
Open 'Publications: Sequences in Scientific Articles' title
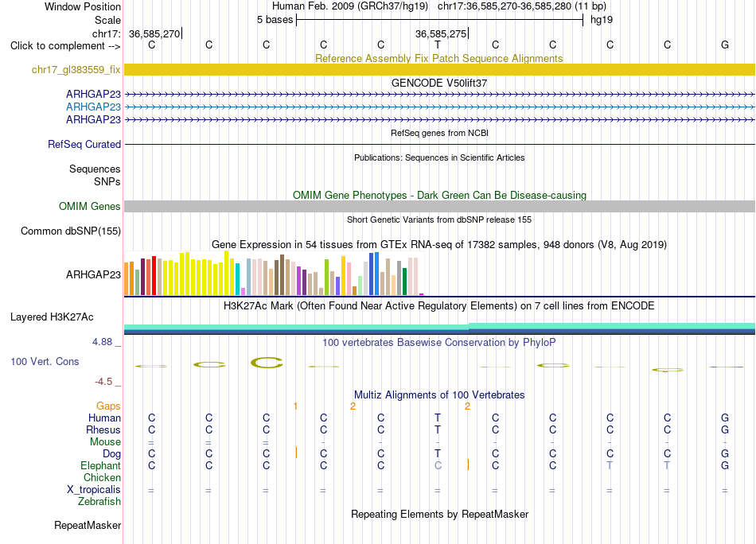coord(439,157)
